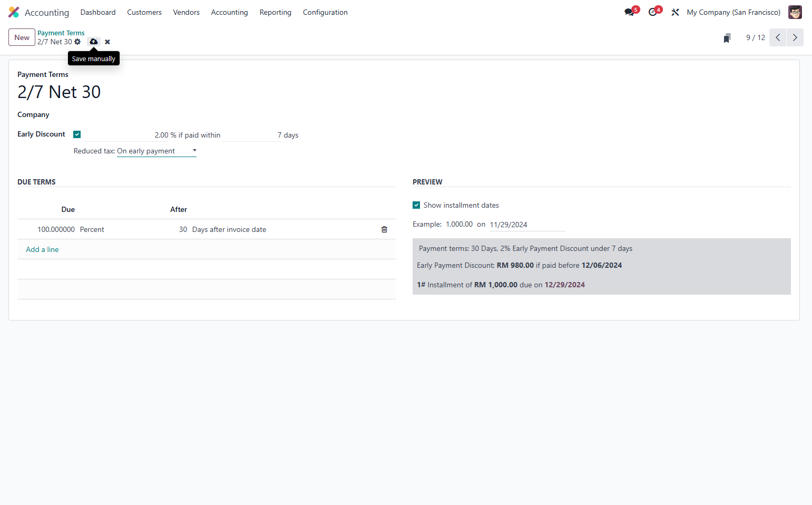
Task: Open the Dashboard menu
Action: coord(98,12)
